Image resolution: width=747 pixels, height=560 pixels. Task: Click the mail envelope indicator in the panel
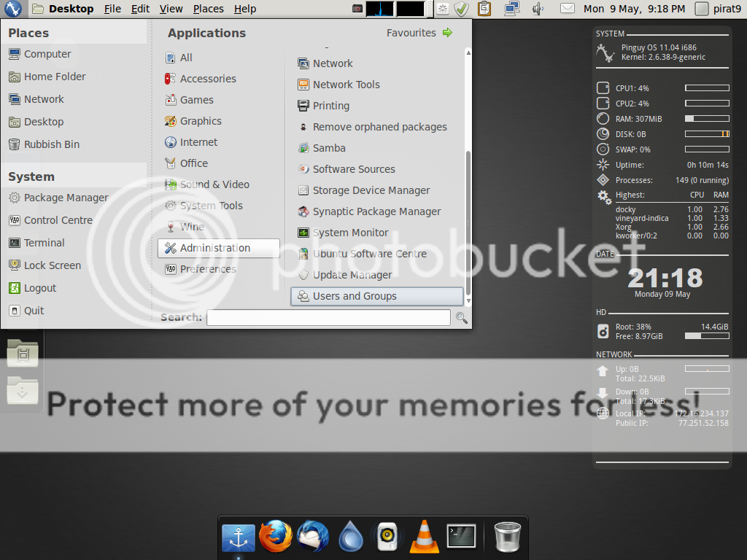(567, 9)
